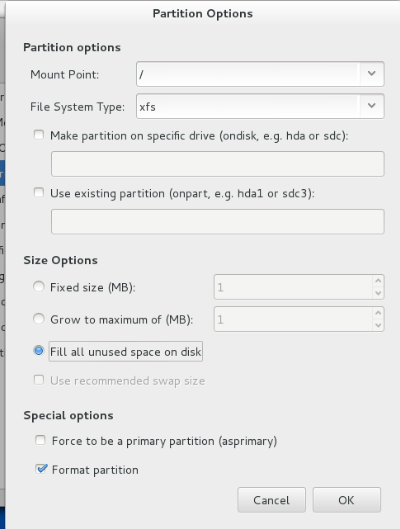Click the Fixed size number field
Viewport: 400px width, 529px height.
pos(293,287)
